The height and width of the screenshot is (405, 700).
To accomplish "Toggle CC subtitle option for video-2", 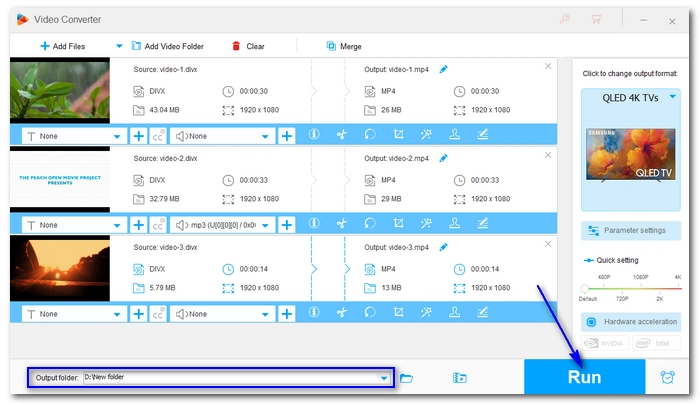I will (158, 225).
